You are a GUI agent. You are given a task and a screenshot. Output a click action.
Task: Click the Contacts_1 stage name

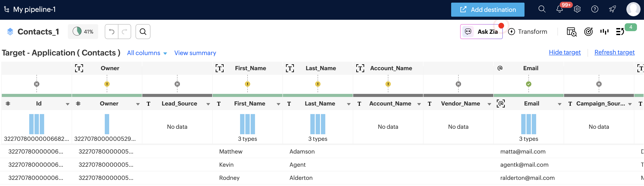click(38, 32)
